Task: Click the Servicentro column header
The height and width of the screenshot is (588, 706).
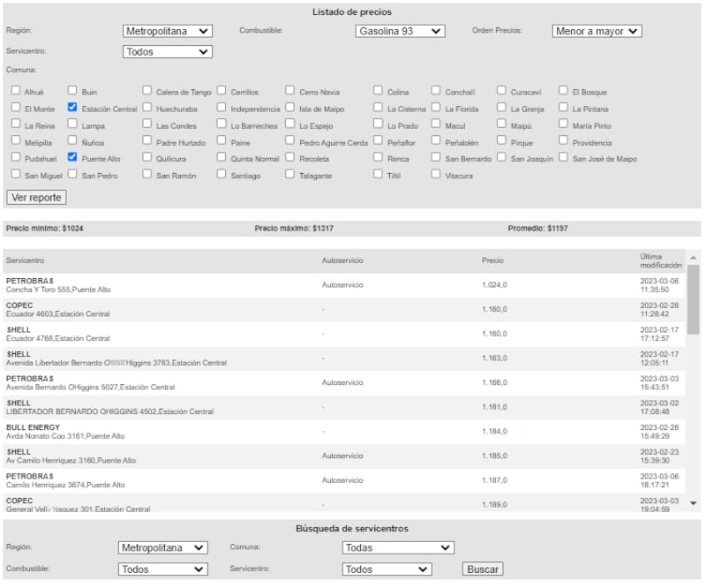Action: (25, 260)
